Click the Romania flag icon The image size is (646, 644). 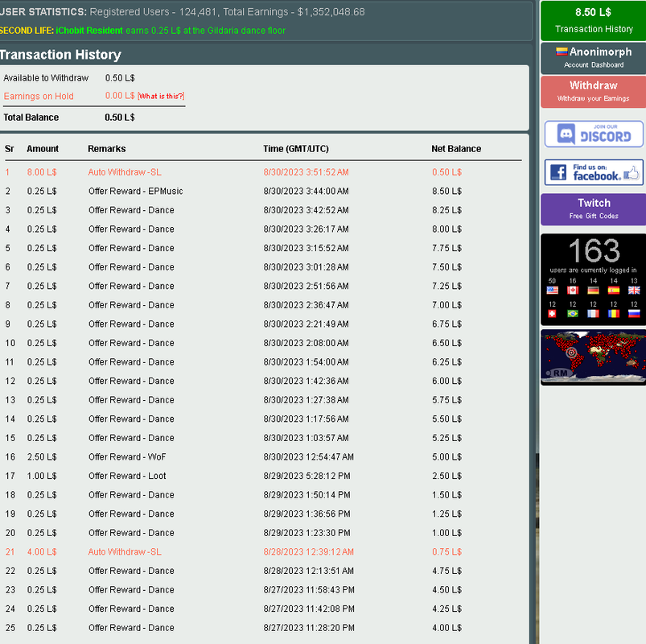click(614, 314)
